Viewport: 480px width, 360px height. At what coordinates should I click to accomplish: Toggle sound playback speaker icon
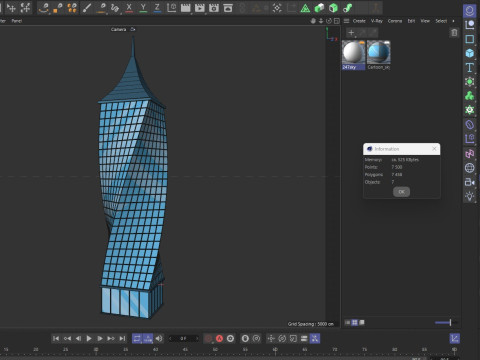coord(159,338)
